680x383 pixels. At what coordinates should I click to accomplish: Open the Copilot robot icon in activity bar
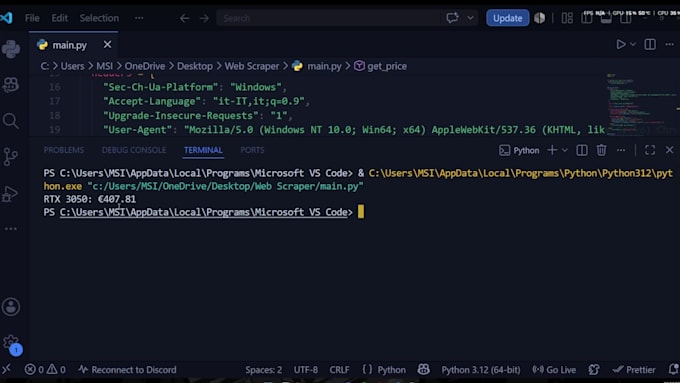point(11,85)
